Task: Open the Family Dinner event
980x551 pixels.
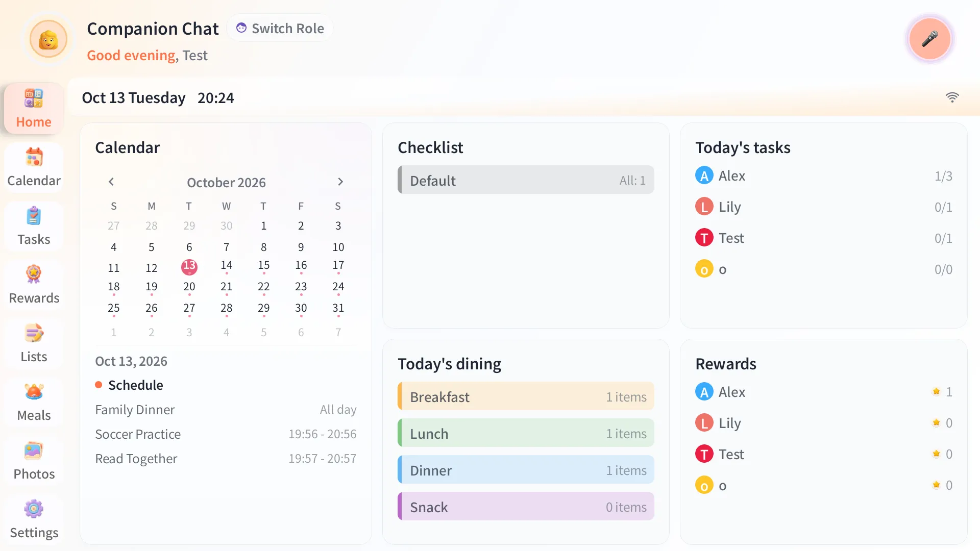Action: point(226,410)
